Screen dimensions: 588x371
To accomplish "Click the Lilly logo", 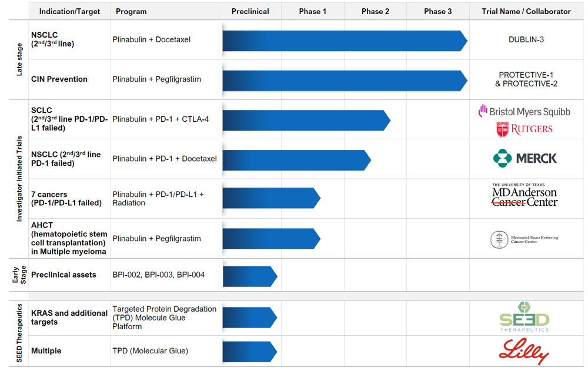I will coord(524,351).
